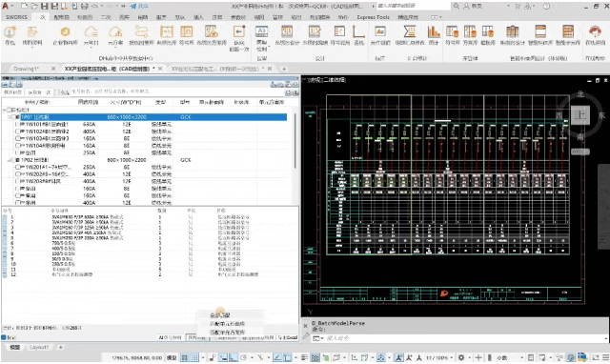Tick the checkbox for row 1W103
This screenshot has width=610, height=364.
point(17,138)
